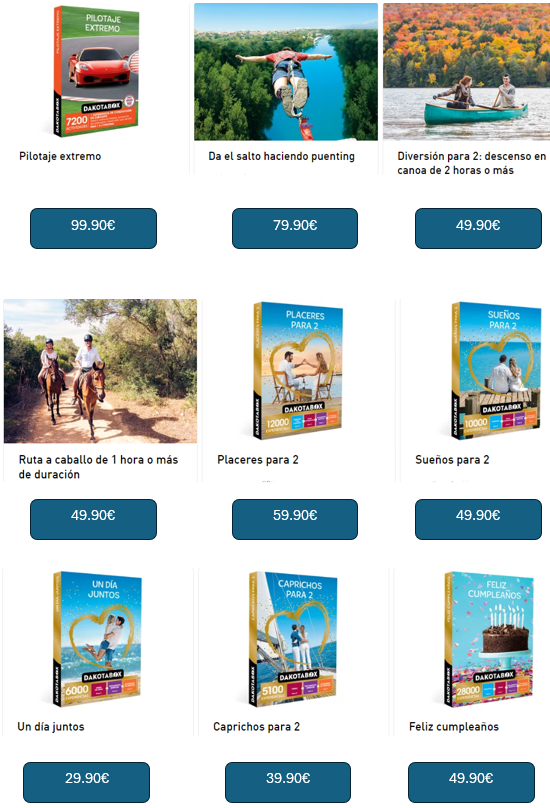Click the 79.90€ price button
This screenshot has height=808, width=550.
(x=295, y=228)
